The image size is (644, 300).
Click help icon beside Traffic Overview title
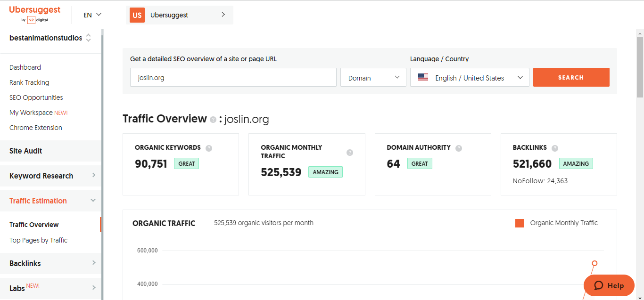(213, 120)
